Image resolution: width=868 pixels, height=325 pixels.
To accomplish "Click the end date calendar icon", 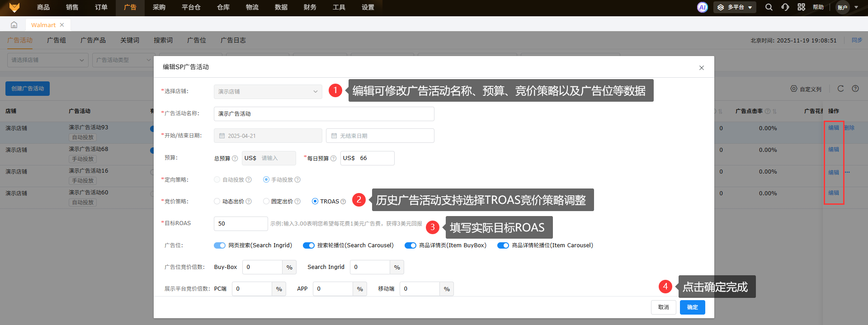I will click(x=334, y=136).
